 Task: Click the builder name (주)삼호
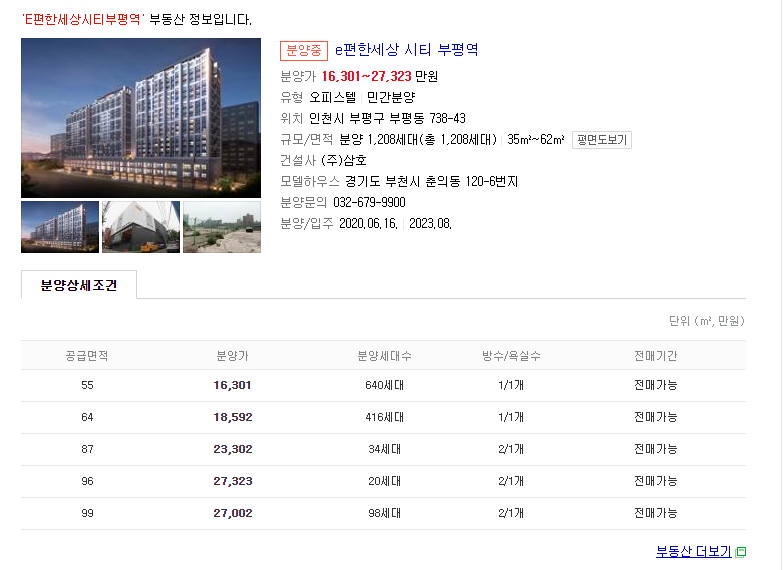(344, 160)
